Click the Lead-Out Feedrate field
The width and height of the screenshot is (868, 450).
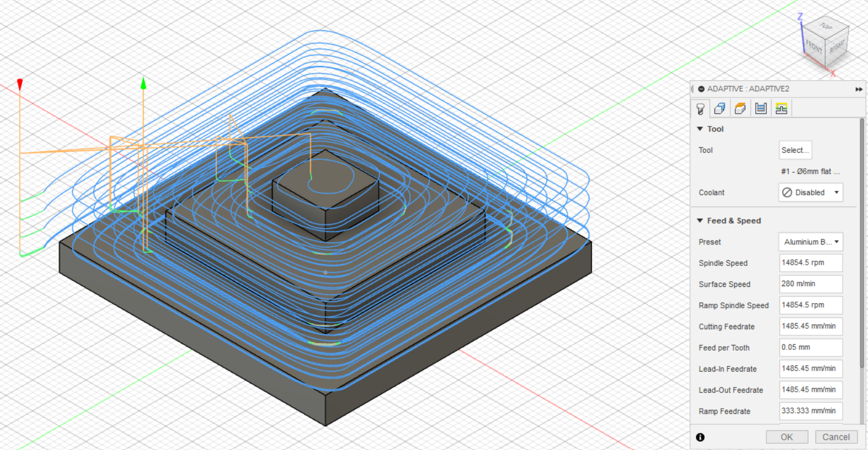pos(810,390)
